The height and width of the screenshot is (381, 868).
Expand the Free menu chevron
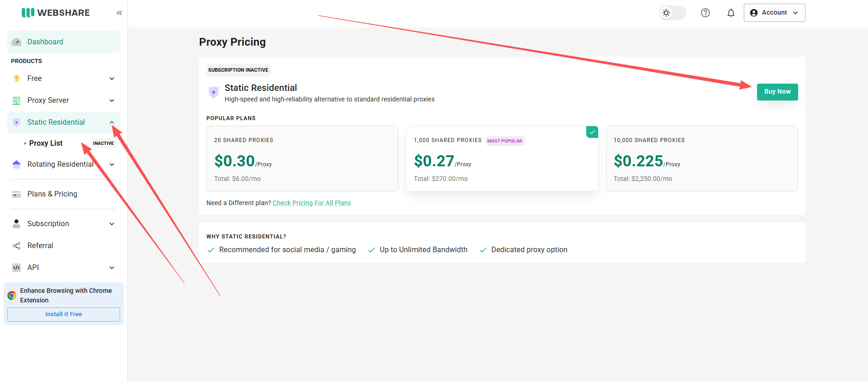point(112,79)
